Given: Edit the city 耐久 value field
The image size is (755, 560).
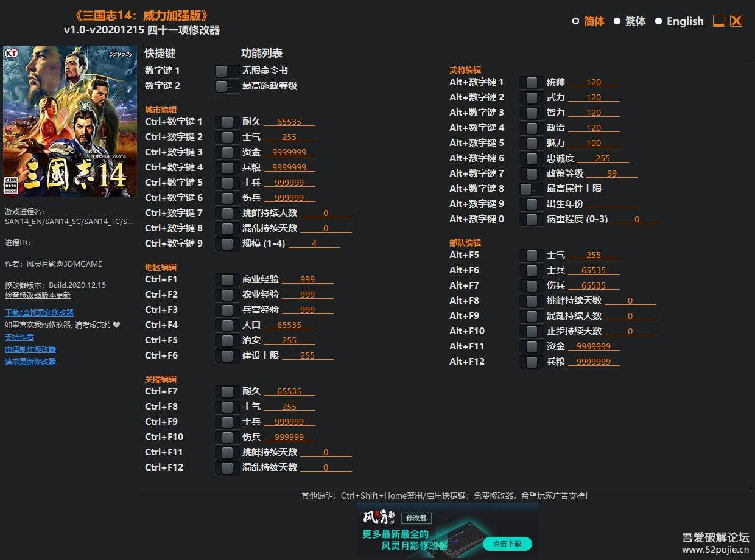Looking at the screenshot, I should coord(289,122).
